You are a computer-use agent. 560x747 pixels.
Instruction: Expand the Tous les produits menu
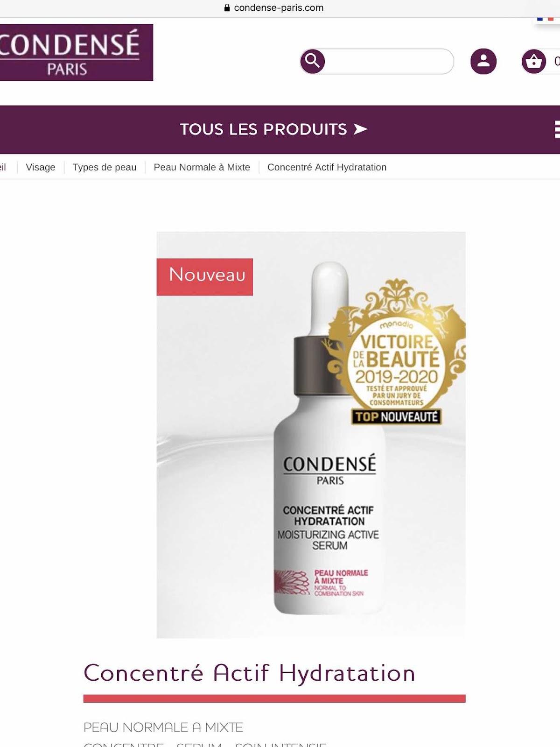[264, 129]
